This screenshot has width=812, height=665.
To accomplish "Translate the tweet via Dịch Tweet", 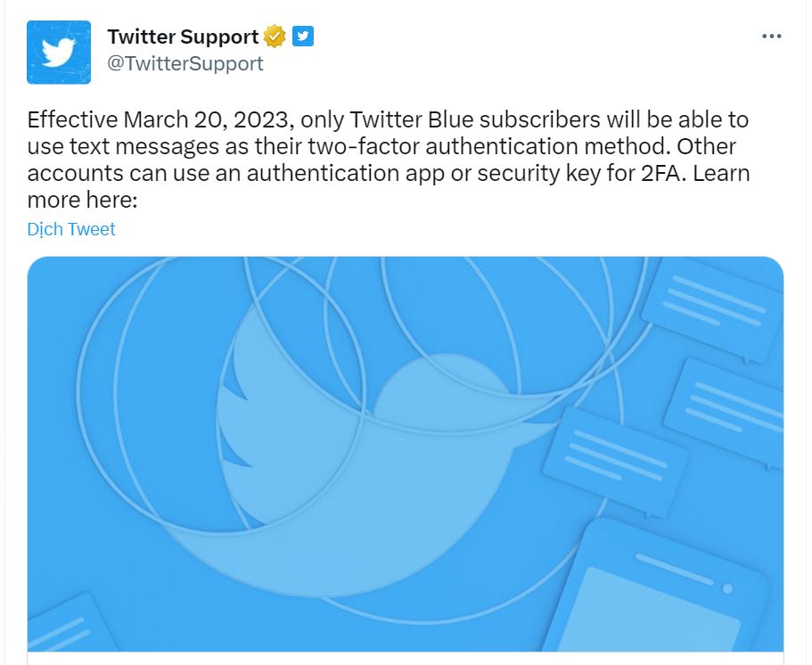I will (71, 229).
